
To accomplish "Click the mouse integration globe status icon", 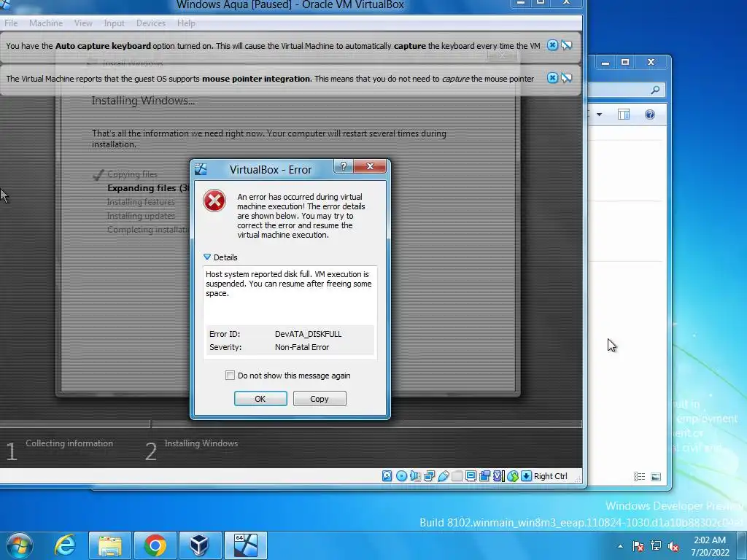I will coord(512,475).
